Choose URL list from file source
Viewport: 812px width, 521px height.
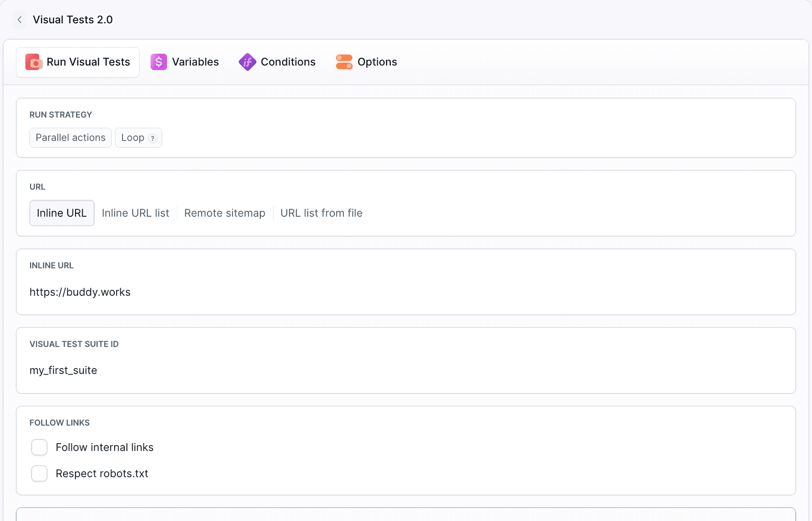[321, 213]
